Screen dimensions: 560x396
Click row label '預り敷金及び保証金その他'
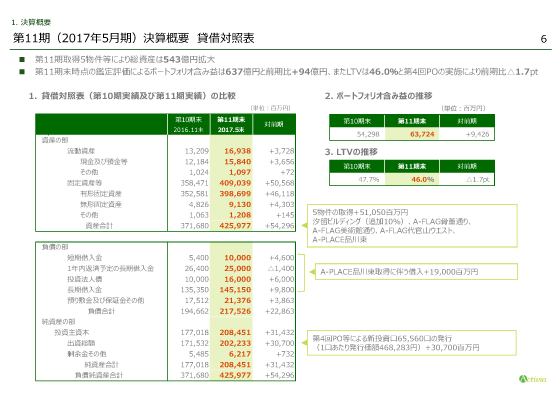coord(106,300)
